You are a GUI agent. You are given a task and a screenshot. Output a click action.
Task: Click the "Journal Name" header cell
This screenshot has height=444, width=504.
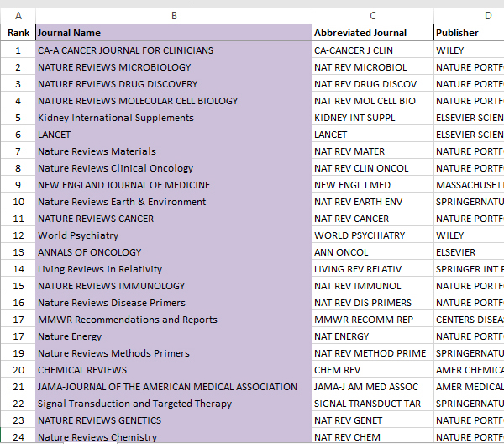[x=173, y=33]
